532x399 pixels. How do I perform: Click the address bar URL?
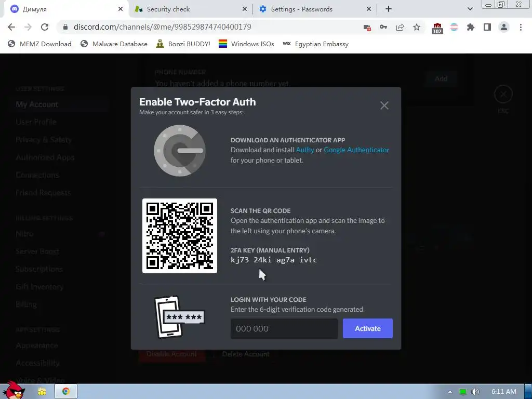tap(162, 27)
